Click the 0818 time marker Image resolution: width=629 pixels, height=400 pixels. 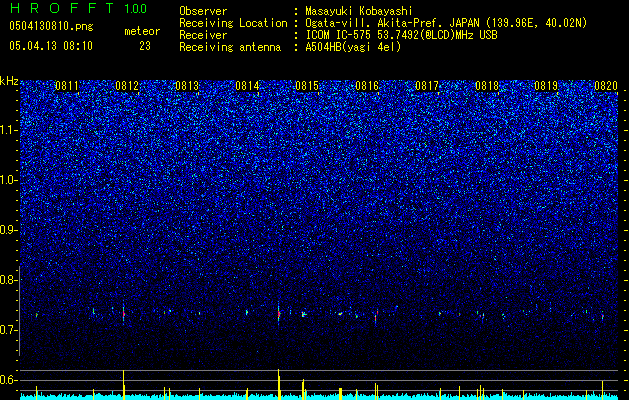(487, 85)
